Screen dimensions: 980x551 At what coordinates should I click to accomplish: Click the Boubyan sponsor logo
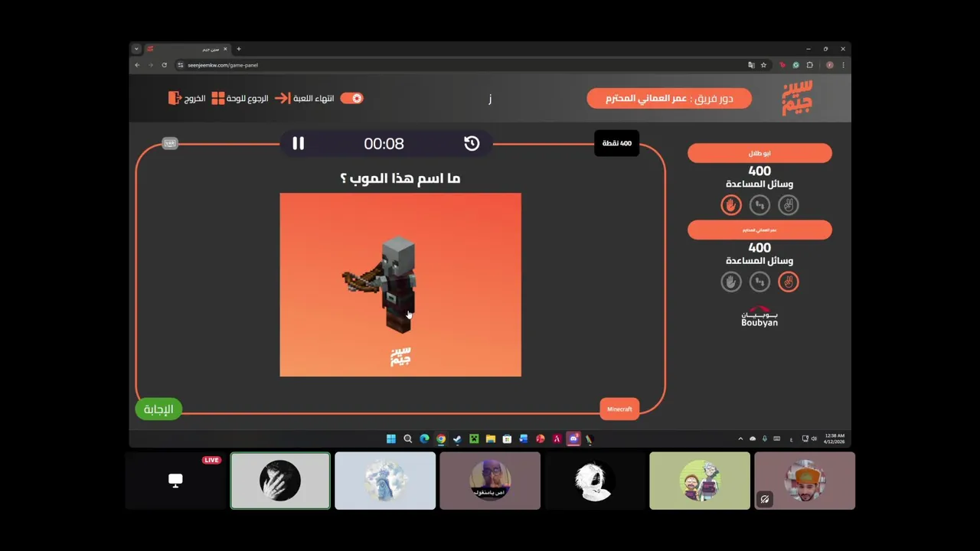point(759,317)
